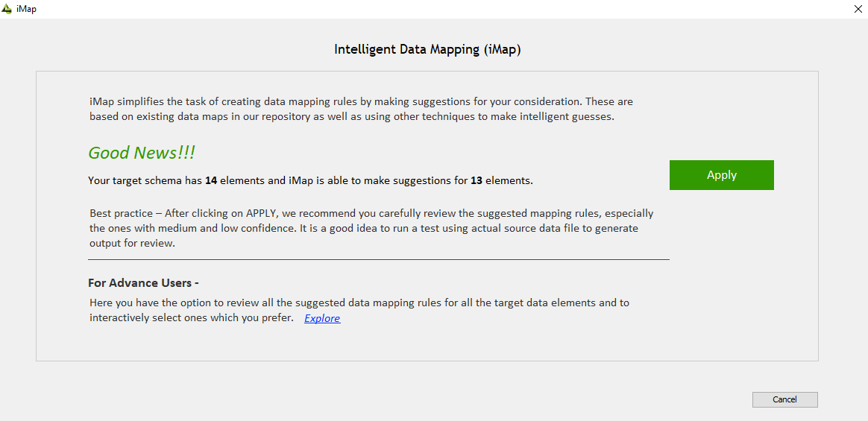Click the green Apply button
Screen dimensions: 868x421
pyautogui.click(x=721, y=175)
